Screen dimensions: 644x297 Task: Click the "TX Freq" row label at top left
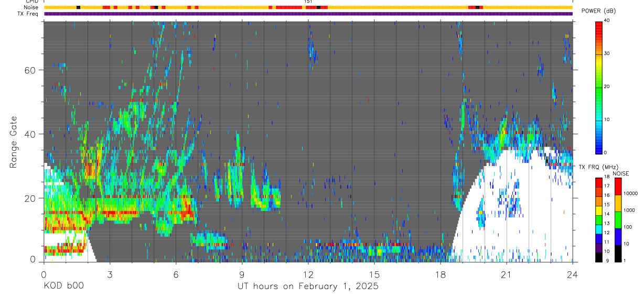28,14
